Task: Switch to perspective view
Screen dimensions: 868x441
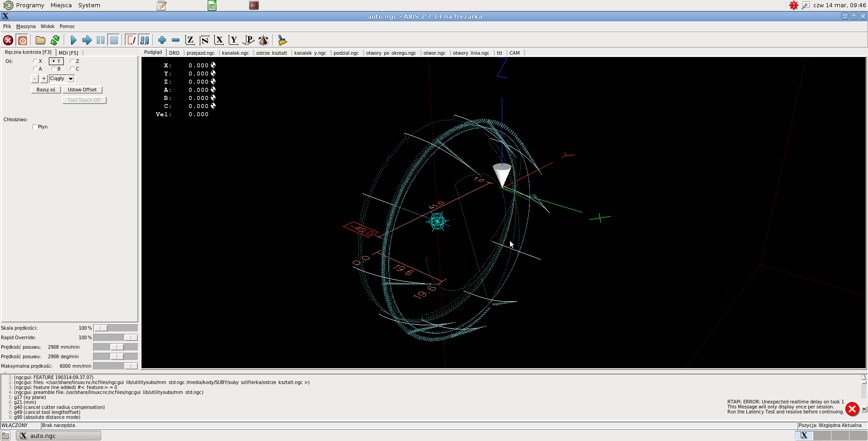Action: point(248,40)
